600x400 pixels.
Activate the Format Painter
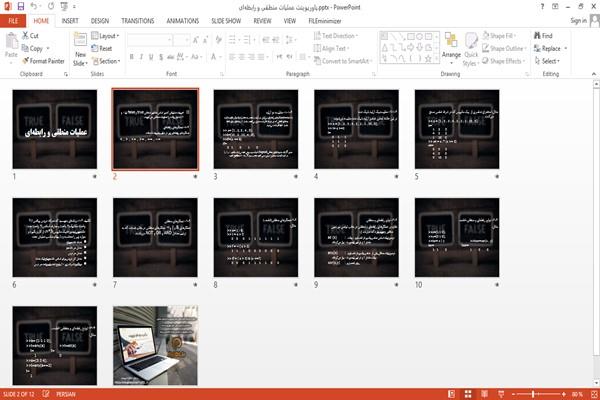tap(43, 61)
